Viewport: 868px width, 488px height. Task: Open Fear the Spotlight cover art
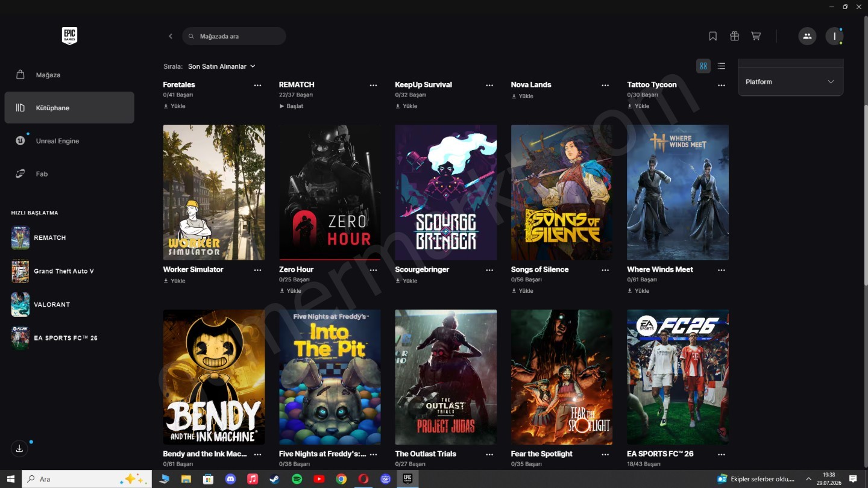[562, 377]
